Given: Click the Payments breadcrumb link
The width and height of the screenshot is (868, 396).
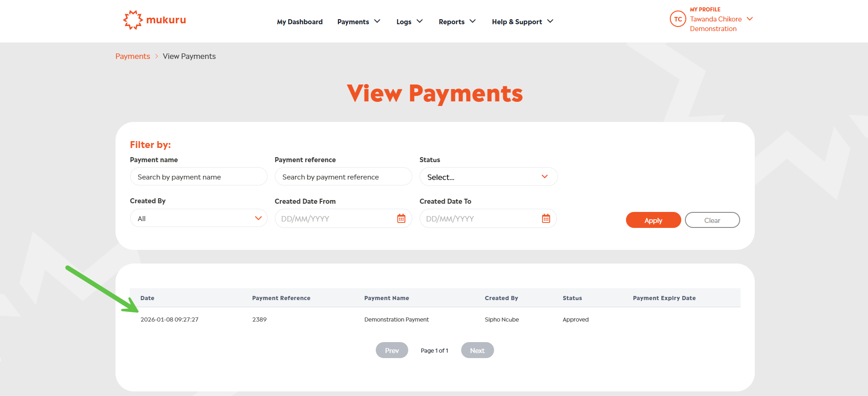Looking at the screenshot, I should (132, 56).
